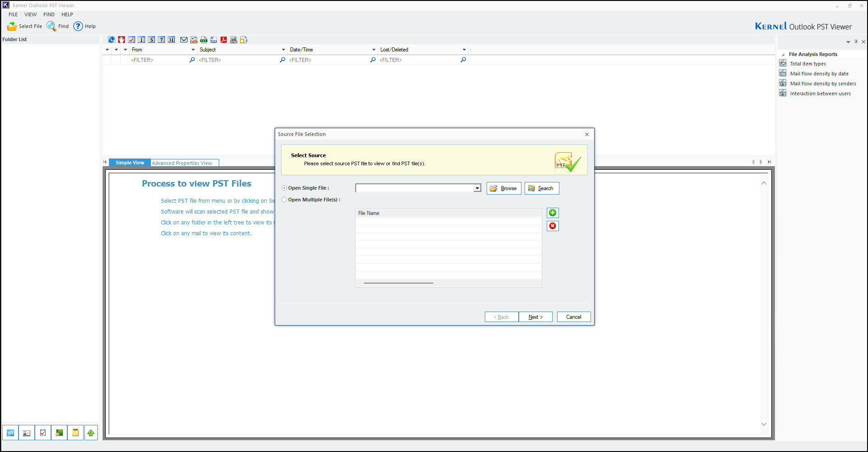Image resolution: width=868 pixels, height=452 pixels.
Task: Click the Help toolbar button
Action: [85, 26]
